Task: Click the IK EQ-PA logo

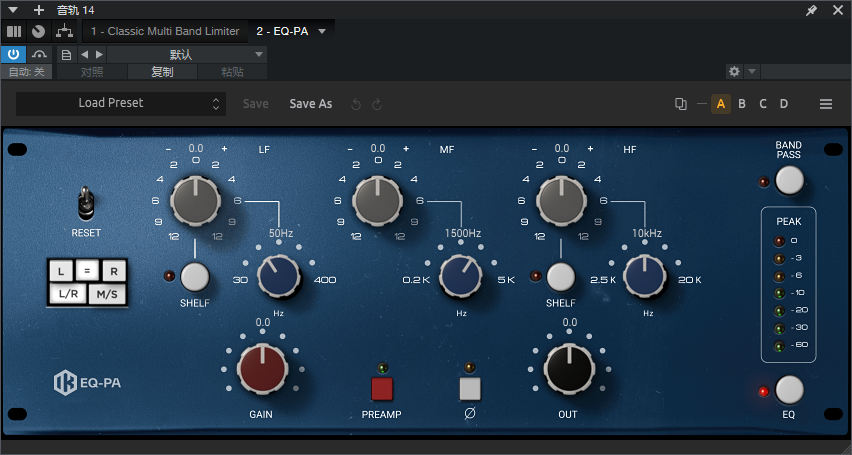Action: click(87, 383)
